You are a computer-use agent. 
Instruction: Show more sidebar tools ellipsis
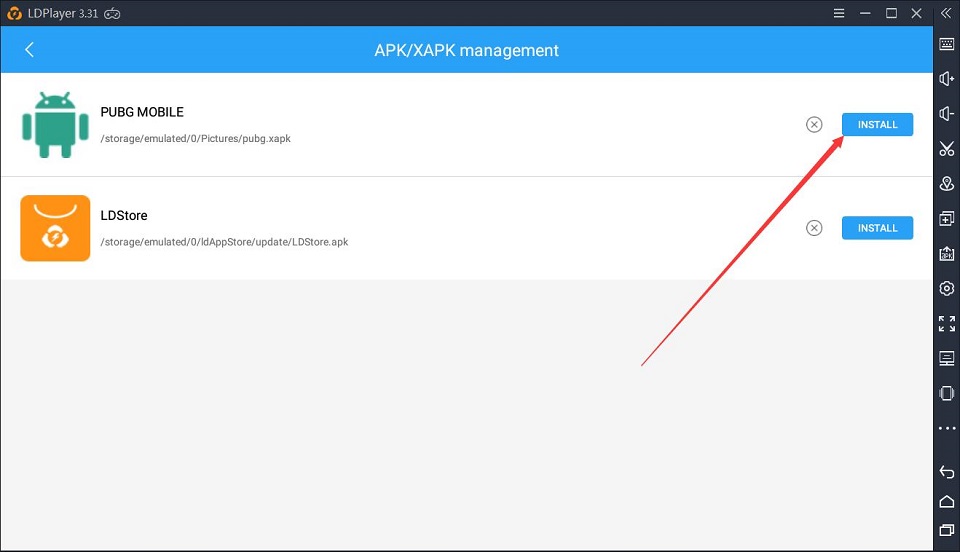[947, 428]
